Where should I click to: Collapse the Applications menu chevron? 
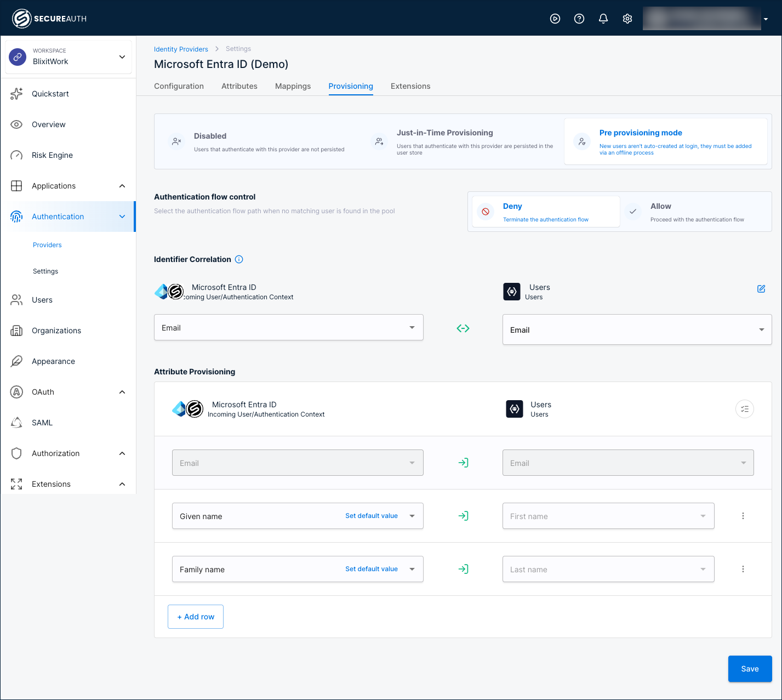point(122,186)
